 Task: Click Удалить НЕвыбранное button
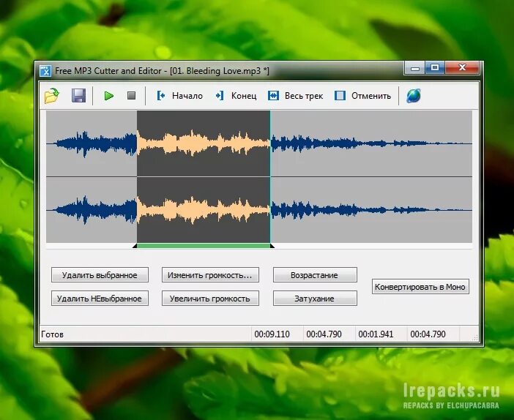pos(100,299)
